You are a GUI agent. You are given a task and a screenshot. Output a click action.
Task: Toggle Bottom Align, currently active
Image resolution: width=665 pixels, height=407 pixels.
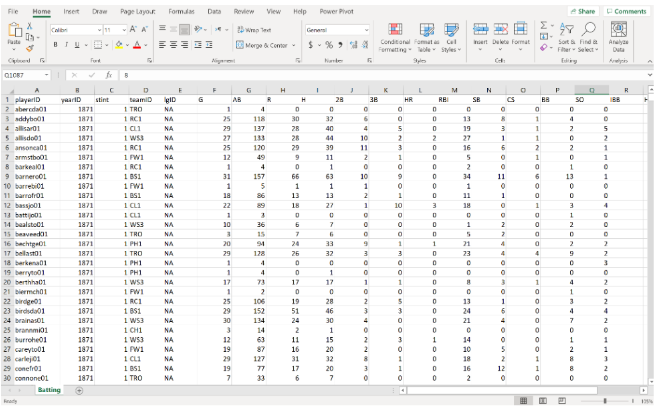click(x=184, y=29)
